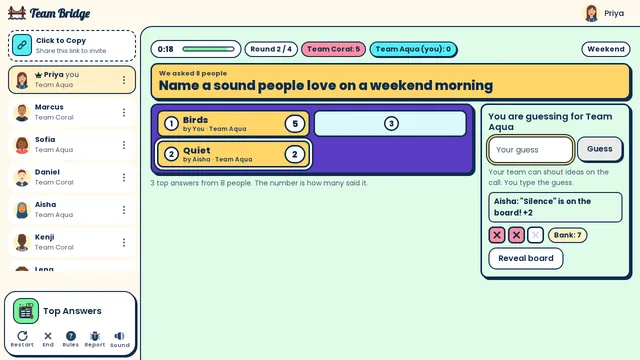The image size is (640, 360).
Task: Click the Priya name in header
Action: (613, 13)
